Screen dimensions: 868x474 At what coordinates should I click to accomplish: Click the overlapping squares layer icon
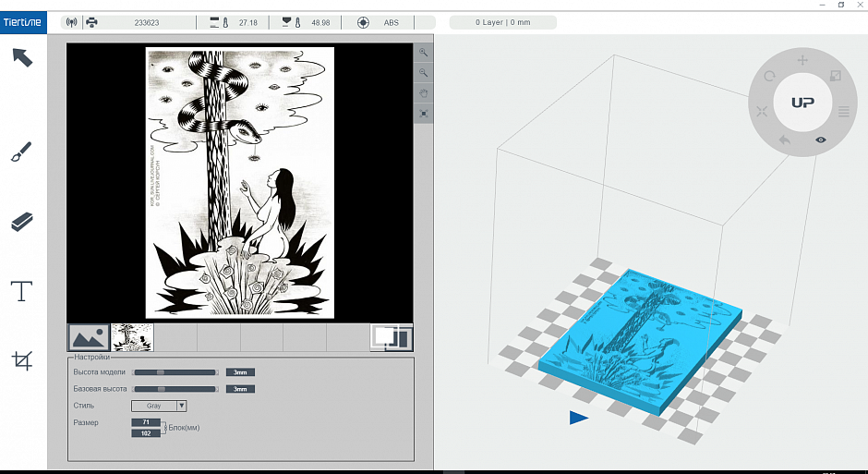coord(392,337)
